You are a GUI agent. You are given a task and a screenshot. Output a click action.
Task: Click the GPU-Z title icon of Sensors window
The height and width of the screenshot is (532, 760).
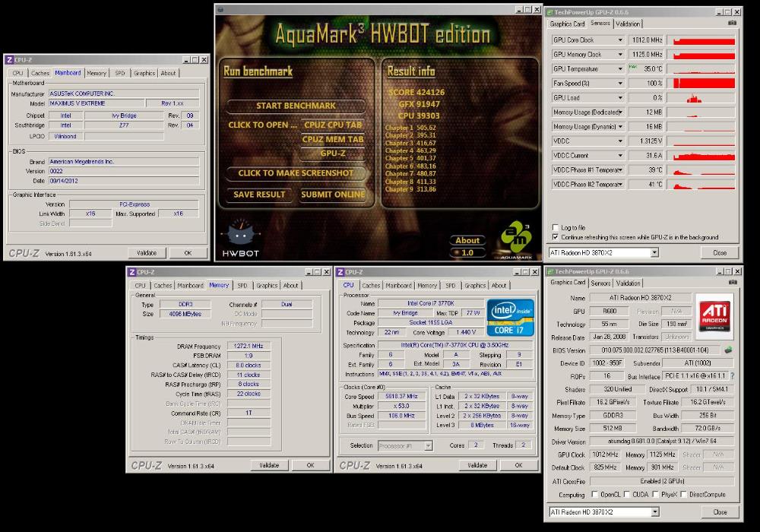pos(550,12)
